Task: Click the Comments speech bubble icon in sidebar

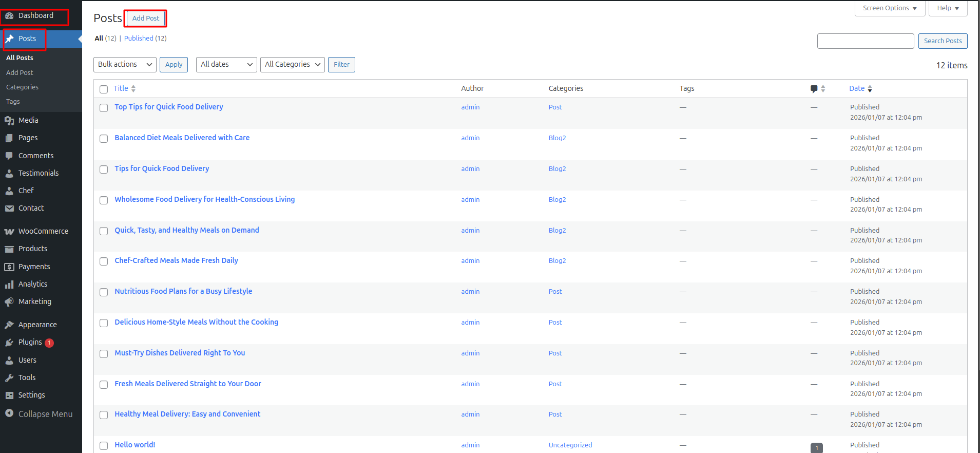Action: (x=9, y=156)
